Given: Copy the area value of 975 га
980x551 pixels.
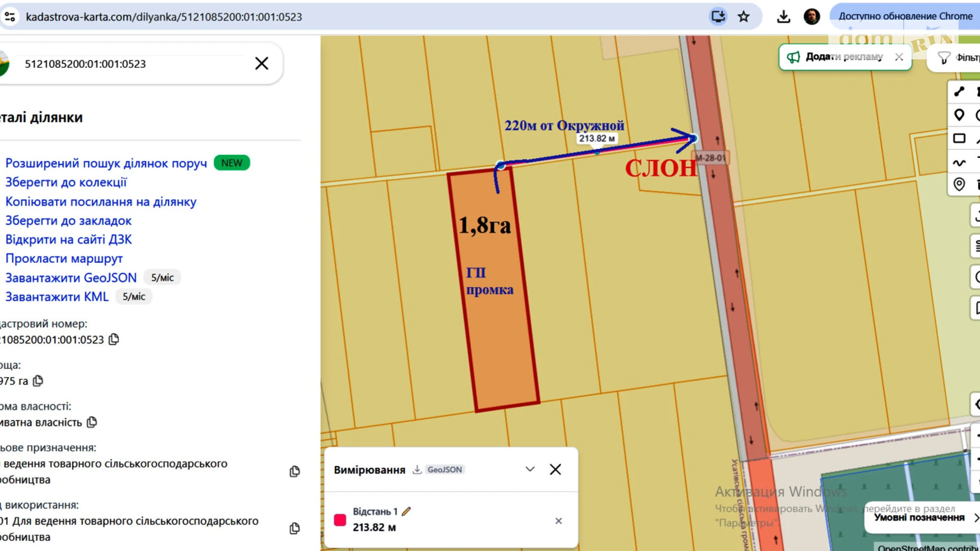Looking at the screenshot, I should [x=38, y=381].
